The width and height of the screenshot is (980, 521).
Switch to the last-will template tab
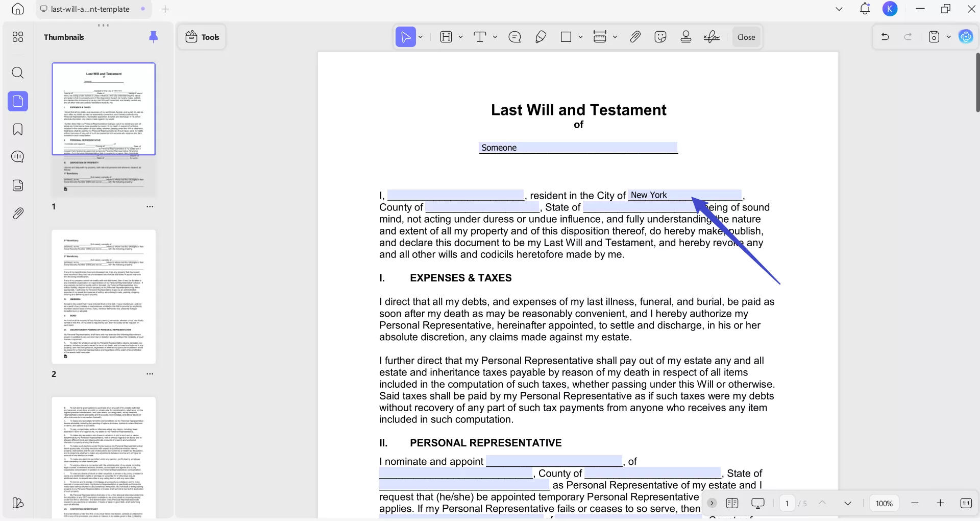[90, 9]
